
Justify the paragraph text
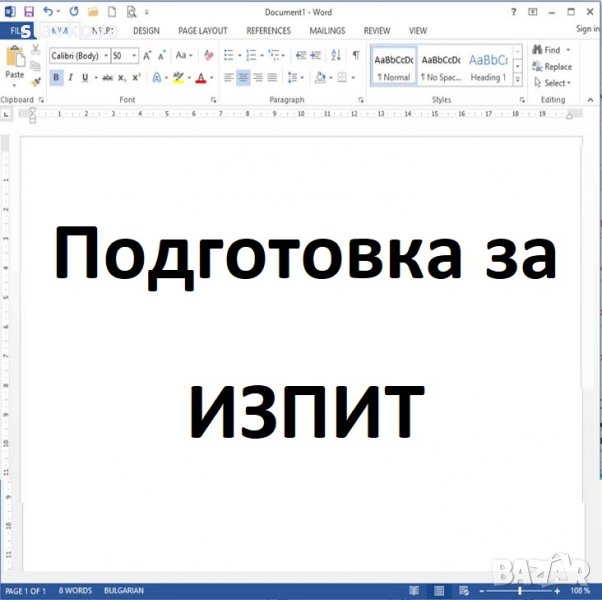pyautogui.click(x=271, y=78)
